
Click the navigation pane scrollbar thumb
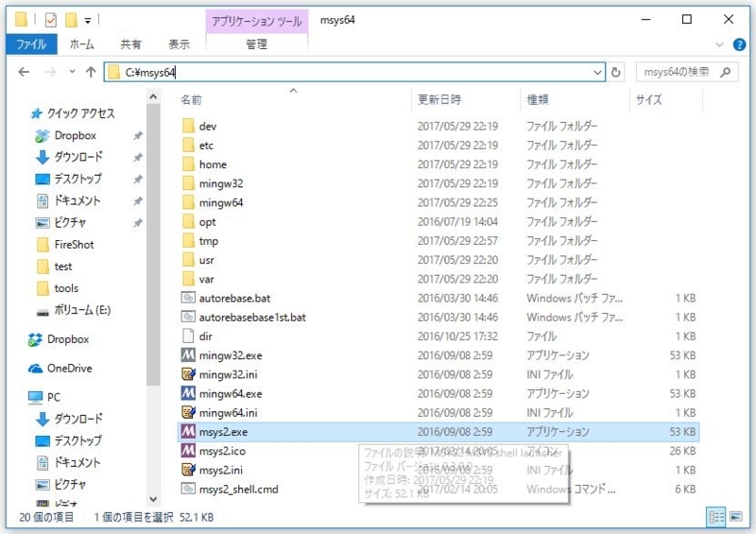coord(153,245)
